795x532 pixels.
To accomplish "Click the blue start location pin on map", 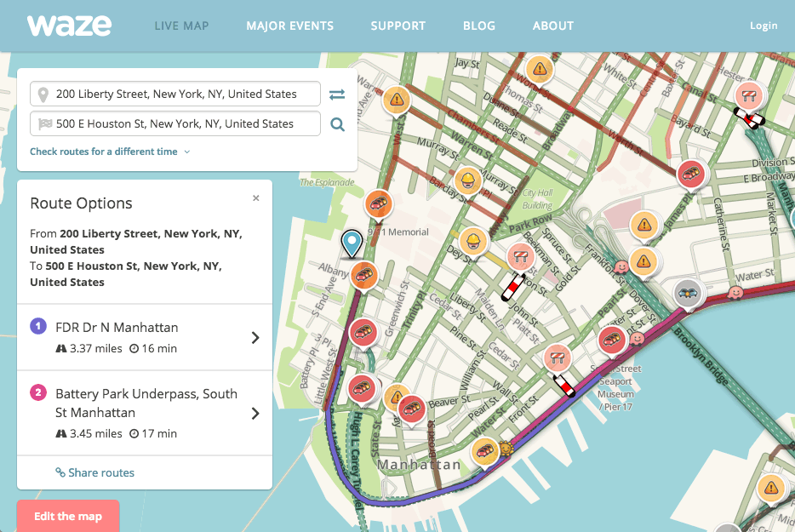I will (x=351, y=243).
